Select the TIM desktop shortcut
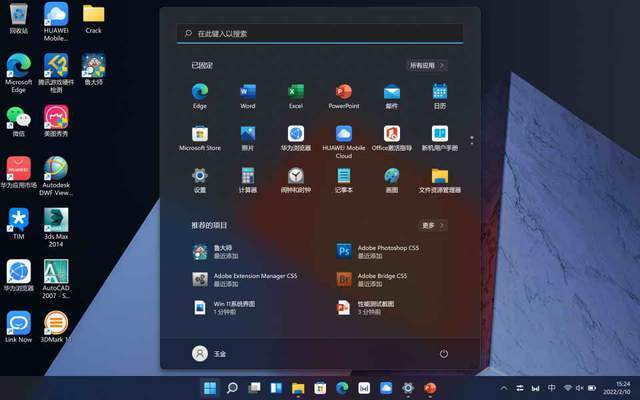The height and width of the screenshot is (400, 640). pos(18,224)
